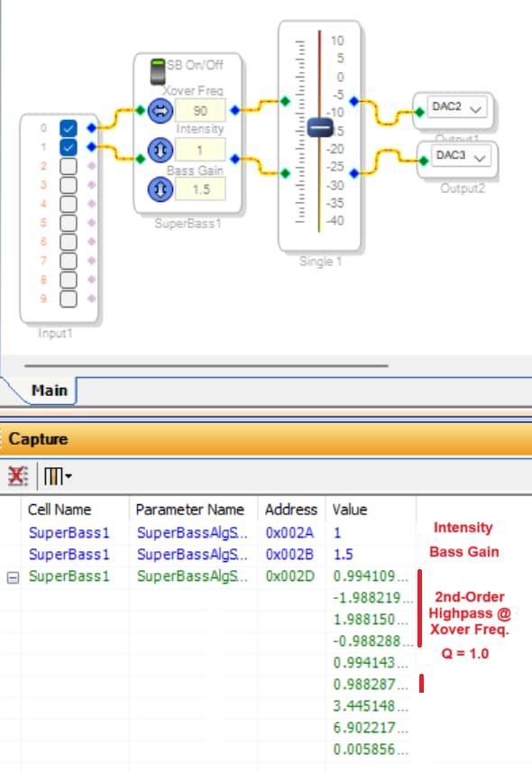Click the horizontal schematic scrollbar
Viewport: 532px width, 773px height.
pos(206,366)
